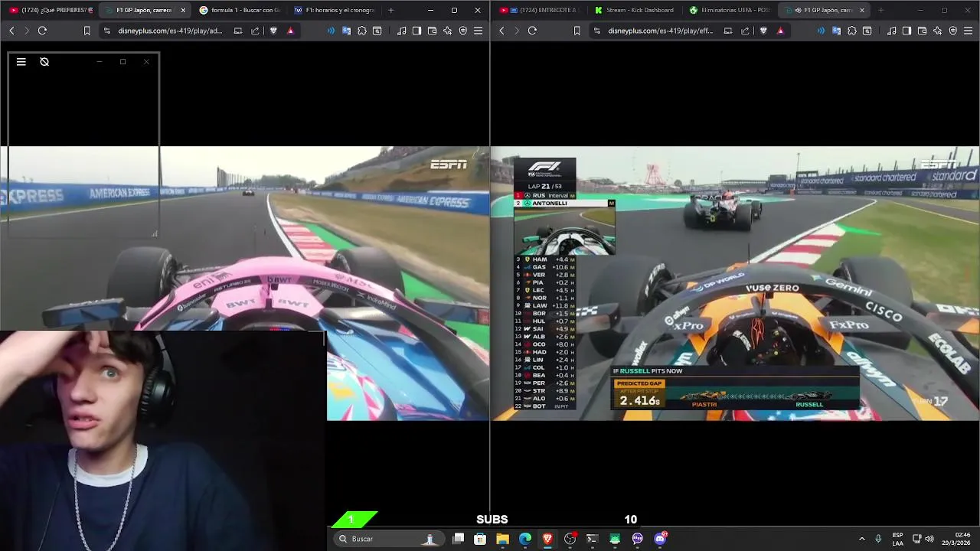
Task: Open Leo AI sparkle icon in left window
Action: point(448,31)
